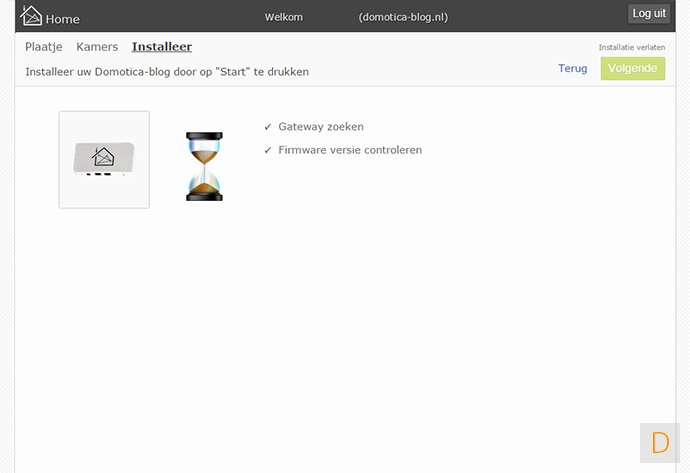Select the Gateway zoeken step label
This screenshot has height=473, width=690.
click(321, 127)
